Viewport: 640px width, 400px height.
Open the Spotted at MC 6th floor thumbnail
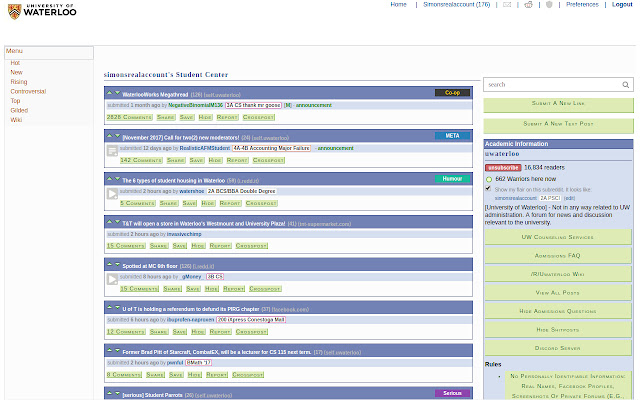pyautogui.click(x=112, y=279)
